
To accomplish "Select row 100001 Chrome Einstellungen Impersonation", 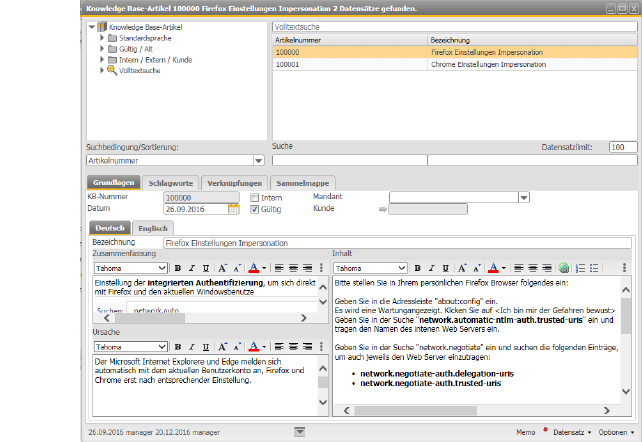I will click(455, 64).
